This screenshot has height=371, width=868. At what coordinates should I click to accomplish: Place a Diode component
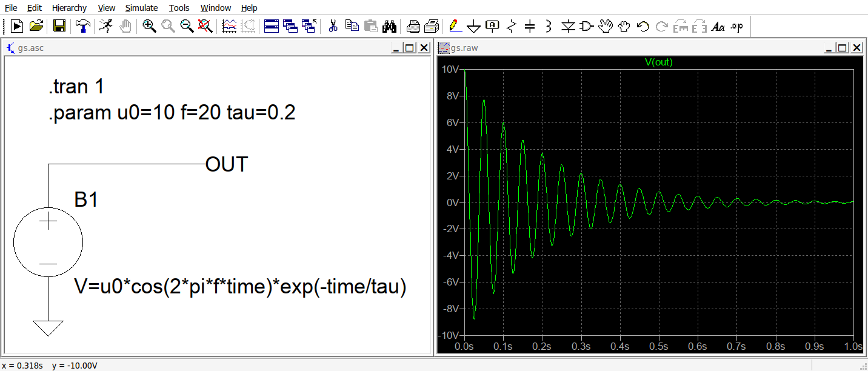point(568,25)
